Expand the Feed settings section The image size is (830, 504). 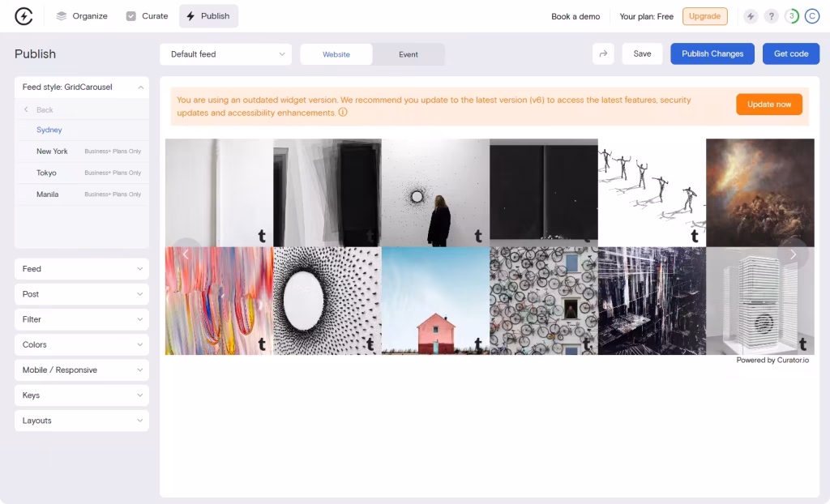(x=82, y=269)
